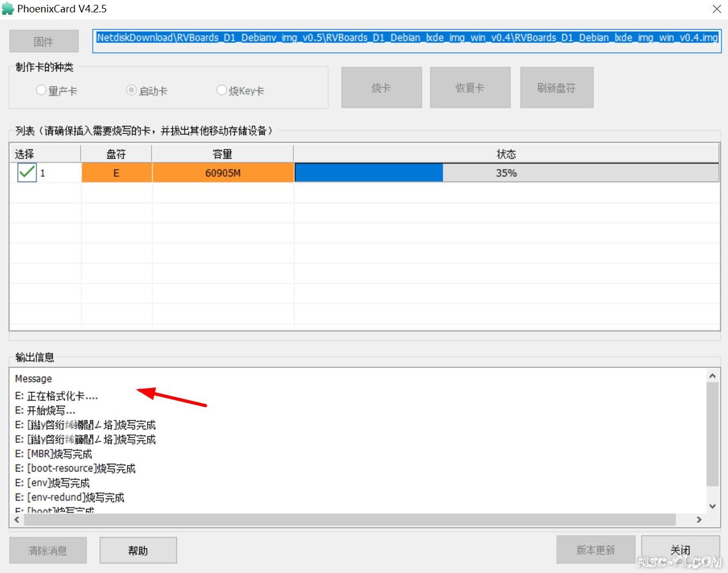This screenshot has height=573, width=728.
Task: Click the vertical scrollbar thumb in log
Action: (712, 434)
